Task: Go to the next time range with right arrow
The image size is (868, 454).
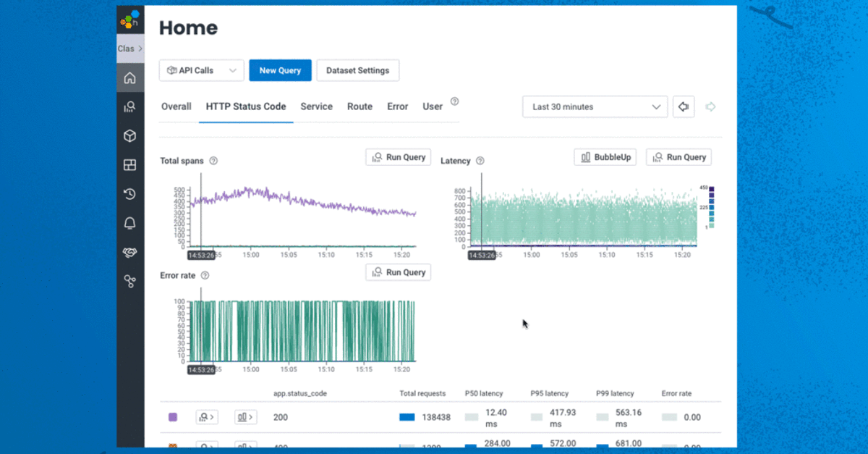Action: (x=711, y=106)
